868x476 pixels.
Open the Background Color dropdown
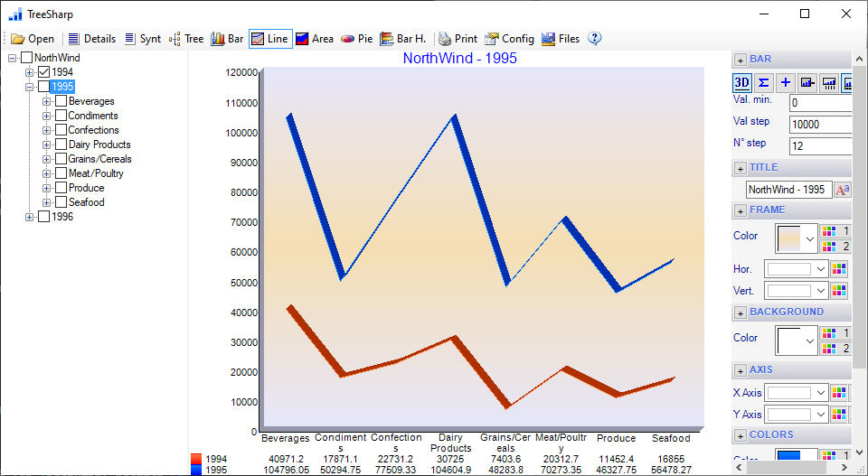[797, 341]
